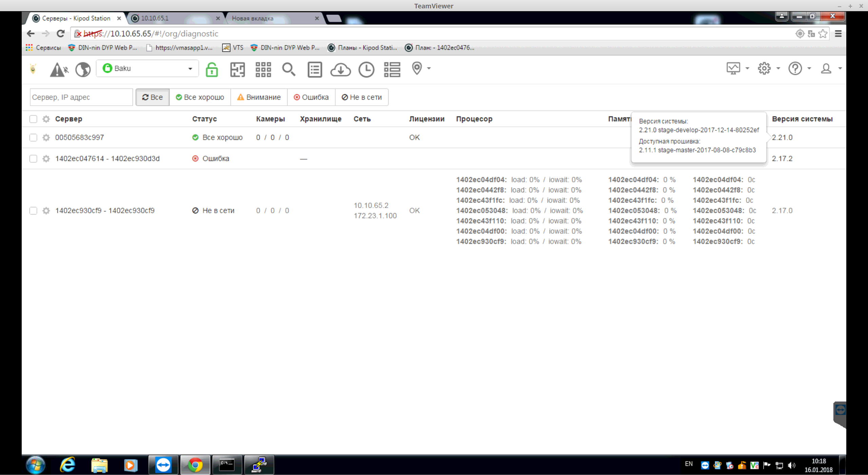The width and height of the screenshot is (868, 475).
Task: Go back with browser back arrow
Action: click(31, 34)
